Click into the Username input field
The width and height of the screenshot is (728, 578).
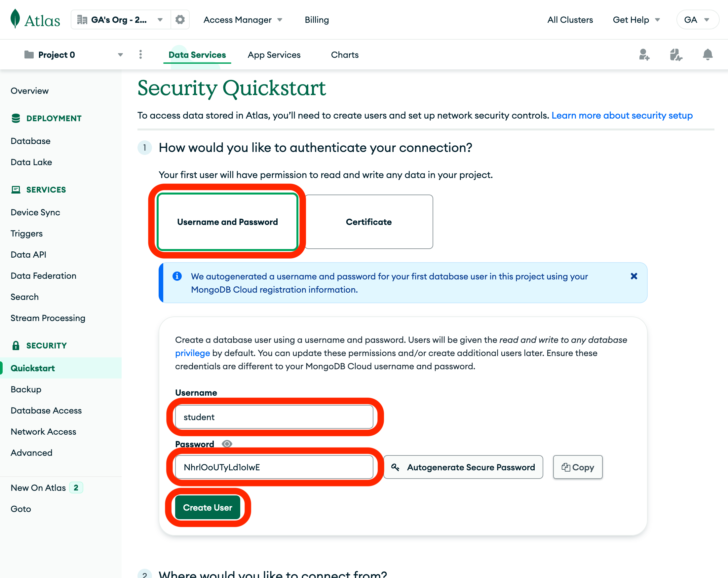click(274, 417)
